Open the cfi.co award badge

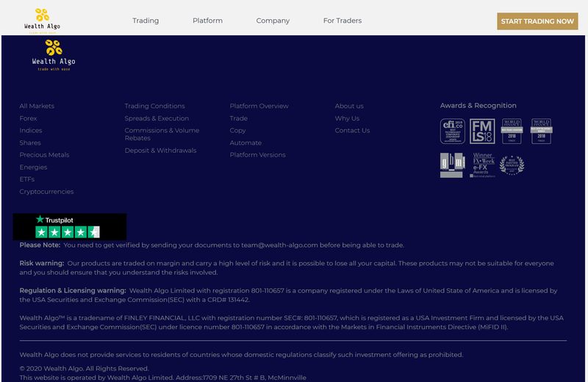pos(452,131)
